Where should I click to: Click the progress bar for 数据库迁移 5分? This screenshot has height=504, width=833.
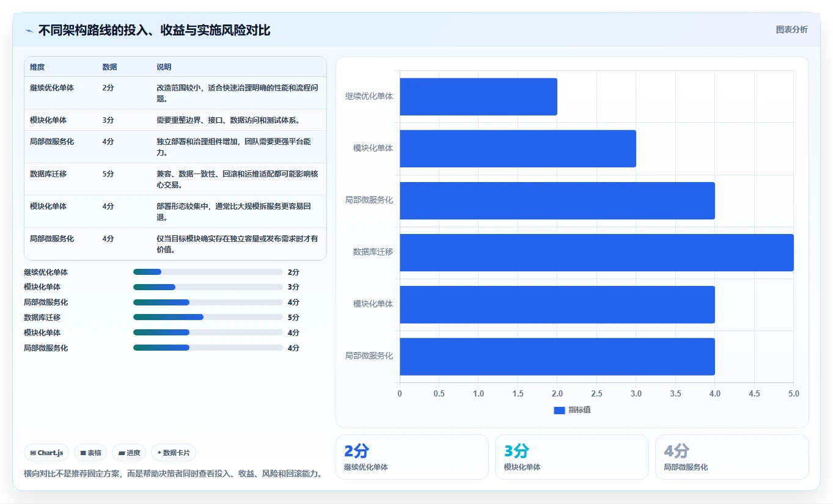tap(208, 317)
